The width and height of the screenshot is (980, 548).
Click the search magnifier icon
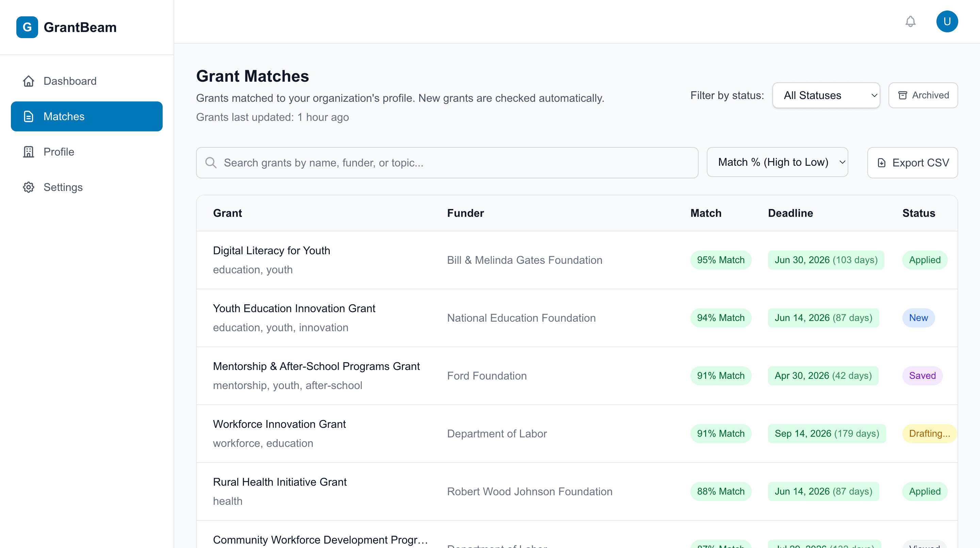tap(211, 162)
